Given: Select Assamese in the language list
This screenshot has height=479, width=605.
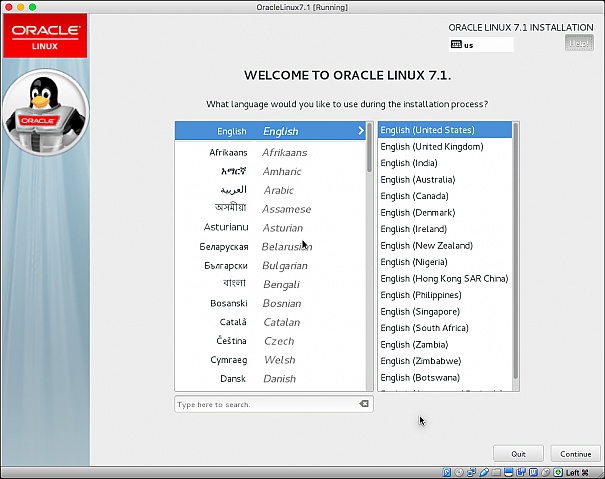Looking at the screenshot, I should 270,209.
